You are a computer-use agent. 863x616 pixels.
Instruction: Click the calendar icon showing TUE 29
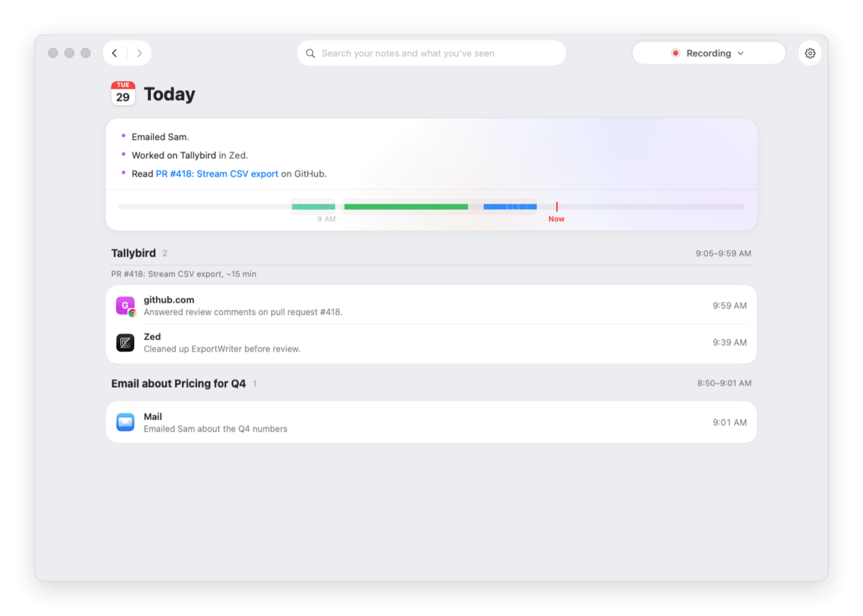[x=123, y=93]
